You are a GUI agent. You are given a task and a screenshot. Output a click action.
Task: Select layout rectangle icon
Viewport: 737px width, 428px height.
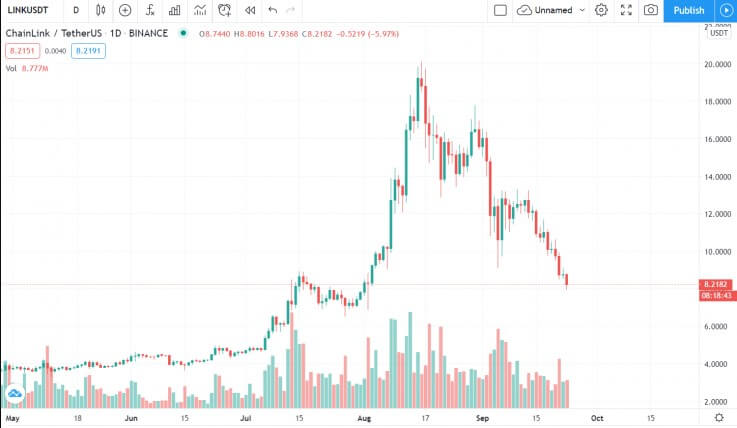pos(500,10)
